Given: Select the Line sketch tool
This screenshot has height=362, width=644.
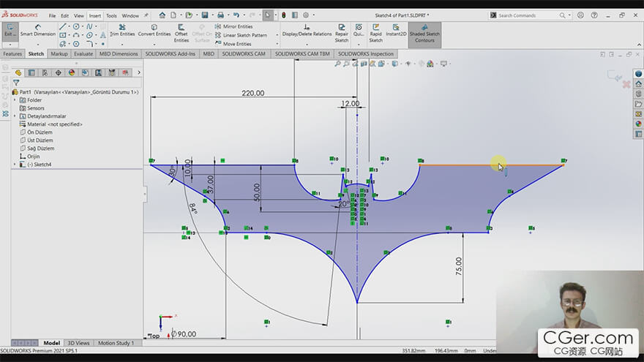Looking at the screenshot, I should pyautogui.click(x=62, y=26).
